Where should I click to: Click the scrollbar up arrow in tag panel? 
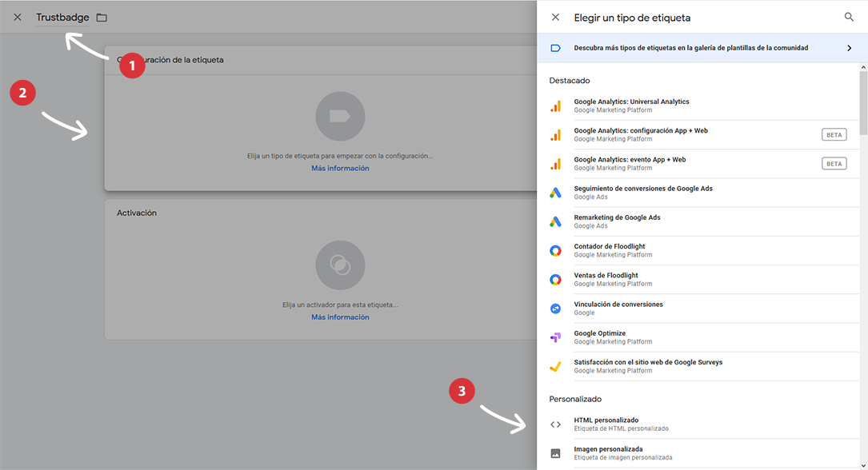coord(863,67)
